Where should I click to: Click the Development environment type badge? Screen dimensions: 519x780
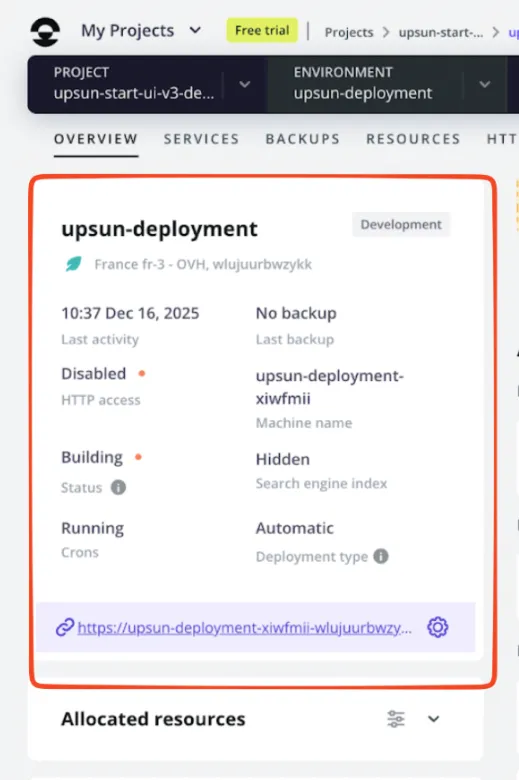(x=401, y=224)
